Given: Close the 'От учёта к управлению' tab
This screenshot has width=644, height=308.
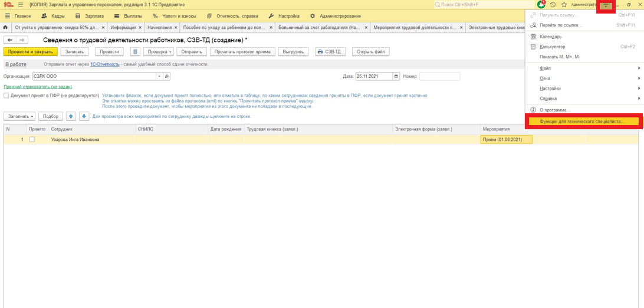Looking at the screenshot, I should point(103,28).
